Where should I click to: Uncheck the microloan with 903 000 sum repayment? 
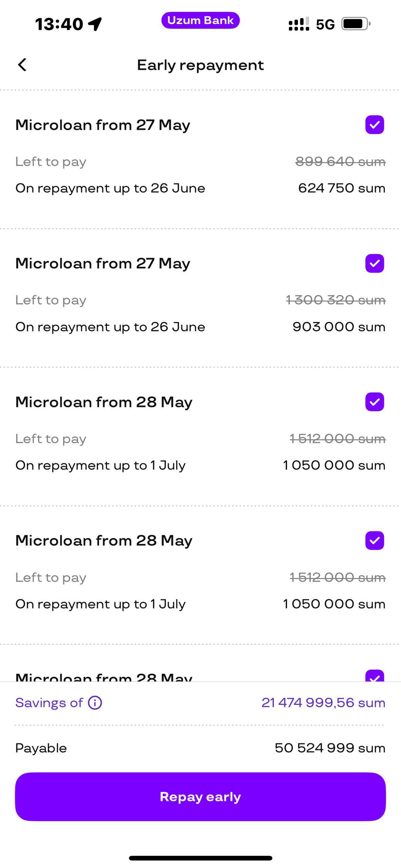coord(375,263)
